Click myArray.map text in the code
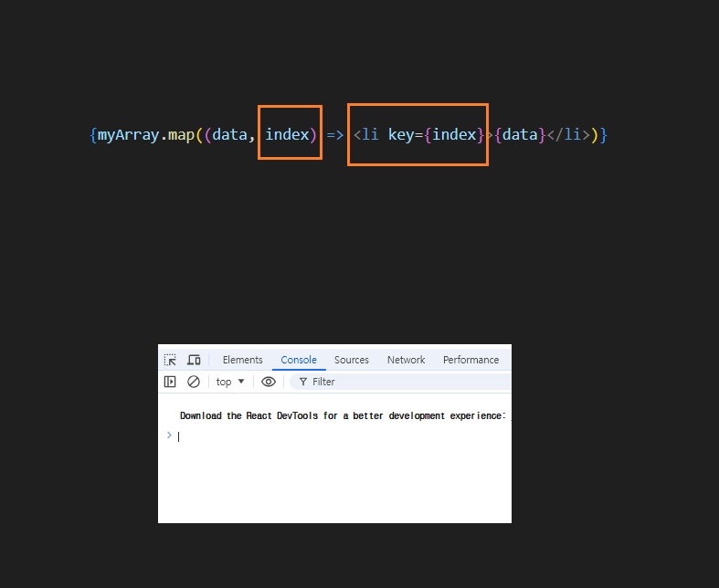Image resolution: width=719 pixels, height=588 pixels. click(146, 135)
